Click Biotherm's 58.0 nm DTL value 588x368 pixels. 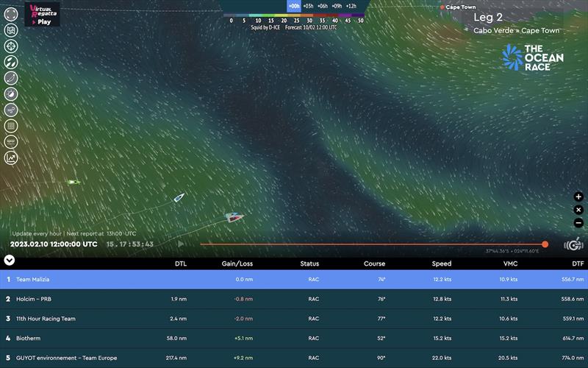click(x=176, y=339)
